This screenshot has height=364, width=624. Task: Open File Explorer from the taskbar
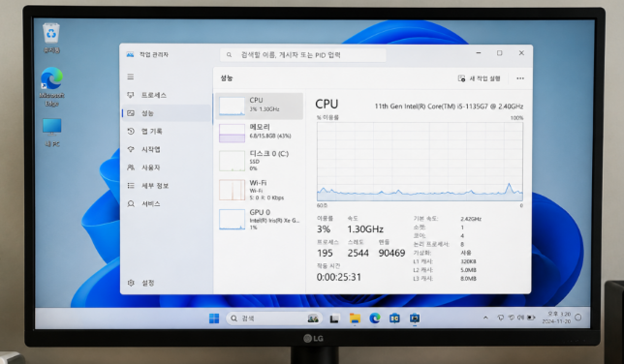(355, 318)
